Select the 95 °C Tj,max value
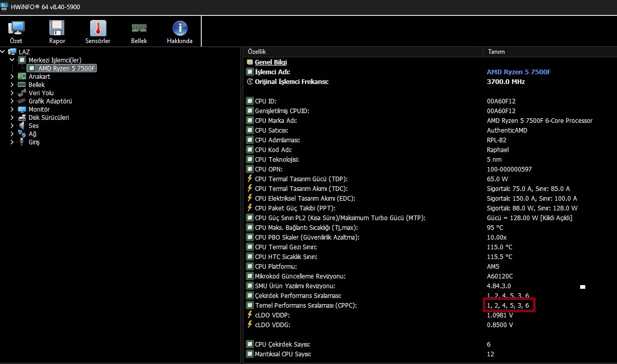The height and width of the screenshot is (364, 617). tap(495, 228)
